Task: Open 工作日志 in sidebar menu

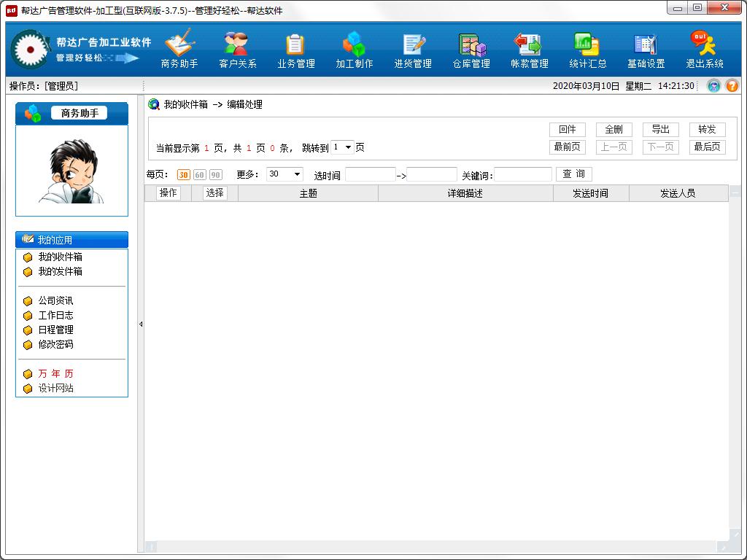Action: 55,315
